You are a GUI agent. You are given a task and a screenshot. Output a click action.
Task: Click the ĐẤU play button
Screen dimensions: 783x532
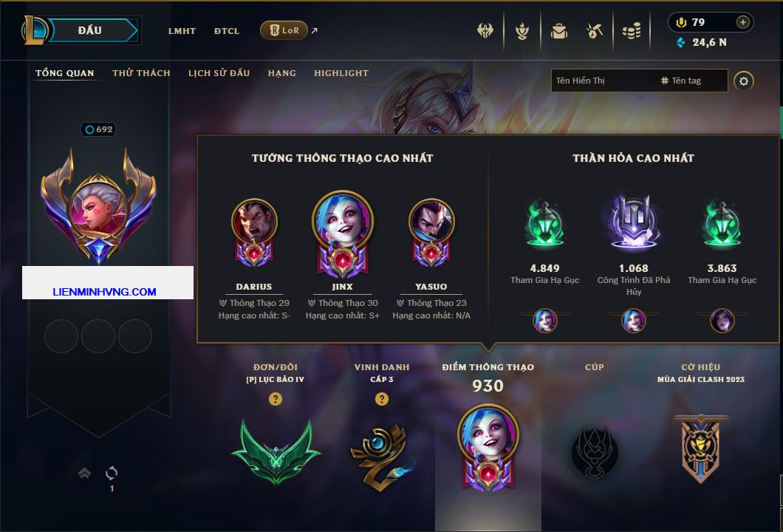(90, 30)
